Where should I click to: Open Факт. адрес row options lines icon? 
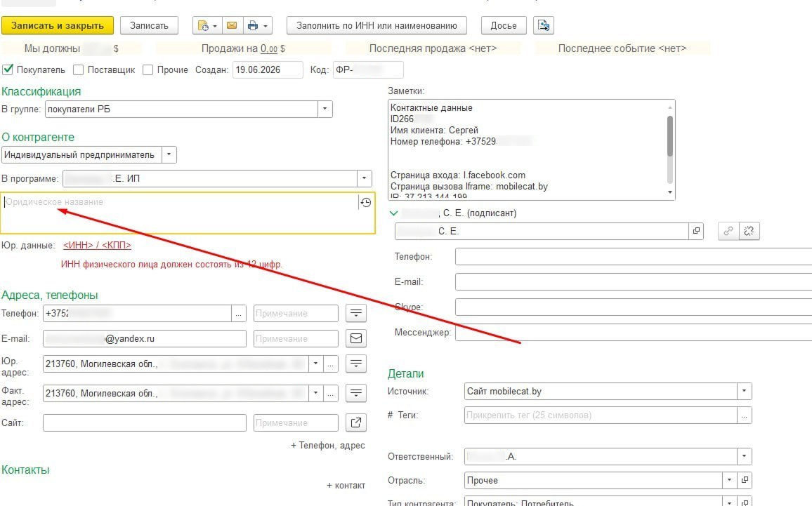pos(355,393)
